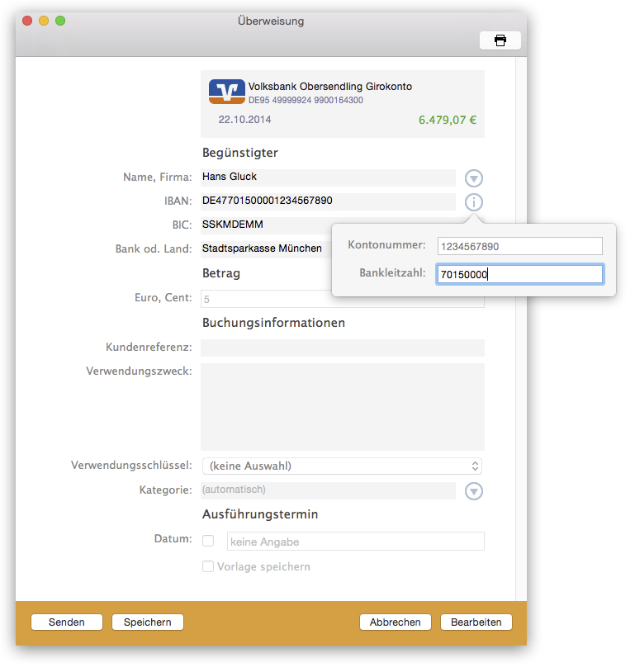The width and height of the screenshot is (635, 672).
Task: Click the BIC field
Action: coord(264,225)
